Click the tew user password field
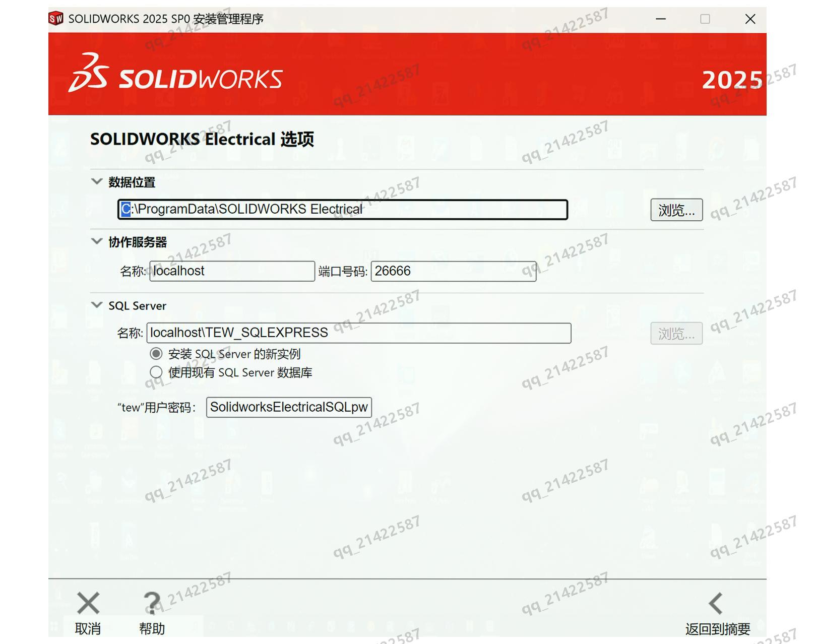The width and height of the screenshot is (815, 644). tap(289, 407)
